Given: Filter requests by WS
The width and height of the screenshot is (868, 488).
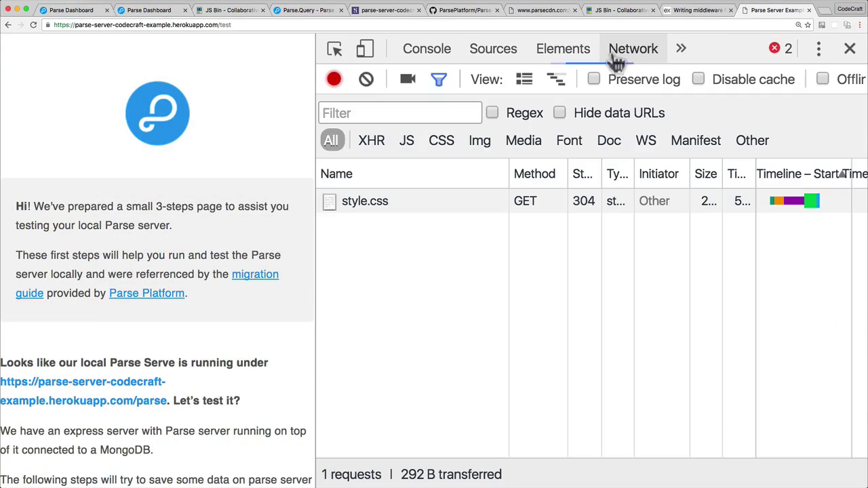Looking at the screenshot, I should (646, 140).
